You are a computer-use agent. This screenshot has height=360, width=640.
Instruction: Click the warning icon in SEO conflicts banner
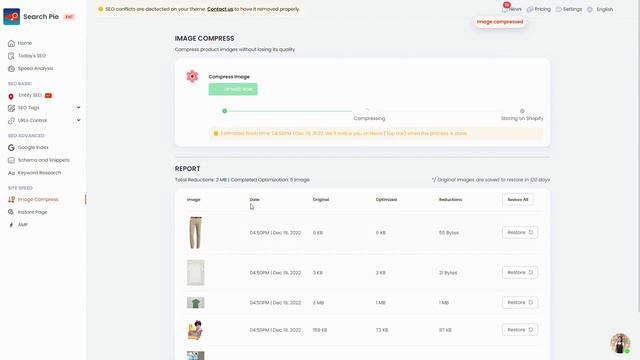100,9
